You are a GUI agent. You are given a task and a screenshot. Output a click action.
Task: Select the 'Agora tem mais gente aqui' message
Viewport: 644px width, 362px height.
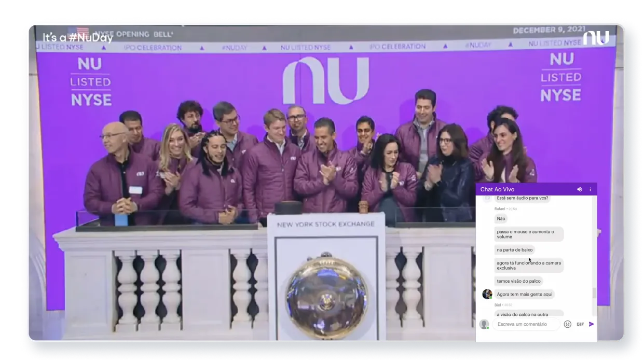(525, 294)
